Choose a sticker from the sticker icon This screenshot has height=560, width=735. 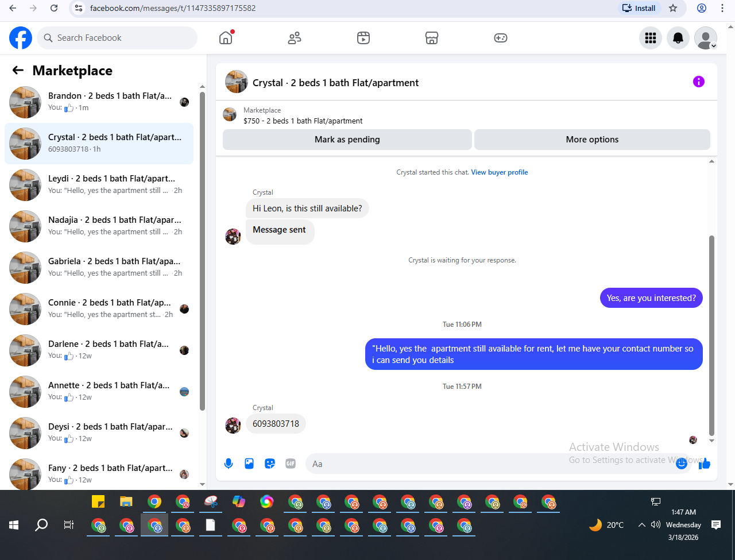pyautogui.click(x=270, y=464)
